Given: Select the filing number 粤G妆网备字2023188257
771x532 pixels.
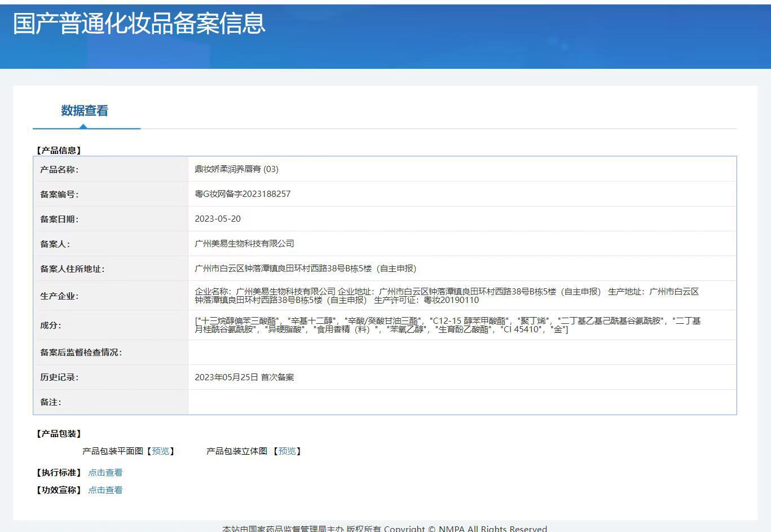Looking at the screenshot, I should coord(243,194).
